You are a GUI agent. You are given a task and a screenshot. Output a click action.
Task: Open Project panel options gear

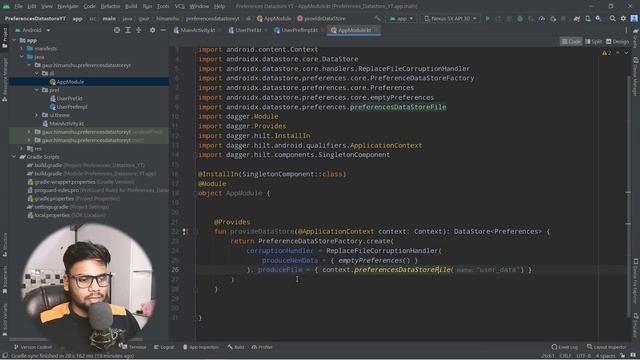152,30
